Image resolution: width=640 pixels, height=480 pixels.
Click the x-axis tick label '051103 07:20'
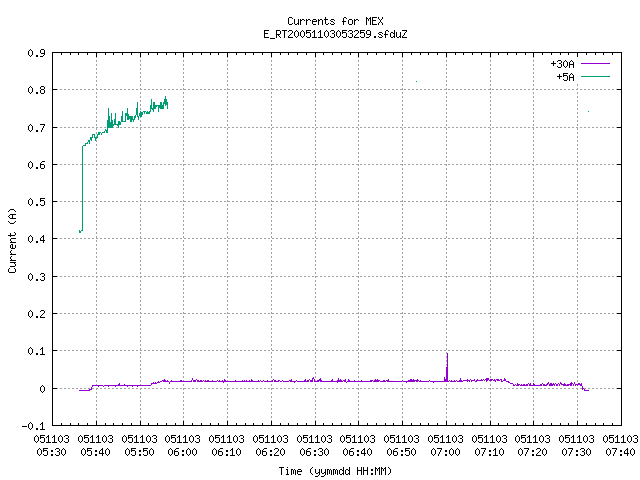point(533,445)
